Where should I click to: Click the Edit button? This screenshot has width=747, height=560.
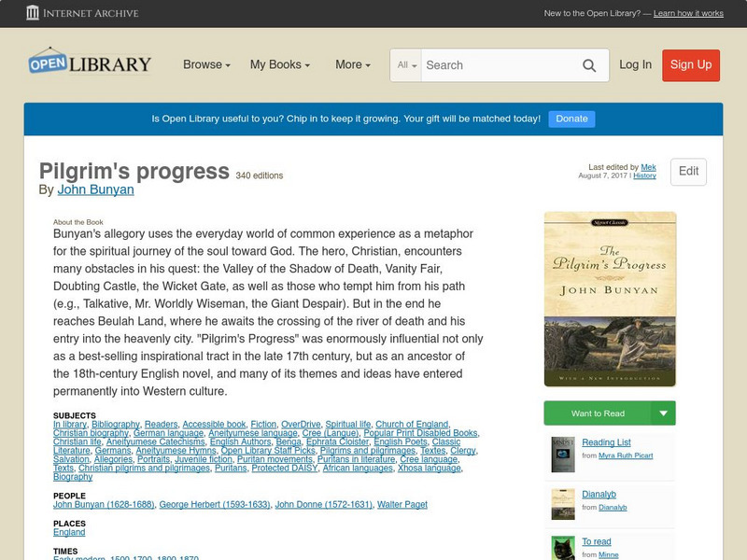pos(688,172)
